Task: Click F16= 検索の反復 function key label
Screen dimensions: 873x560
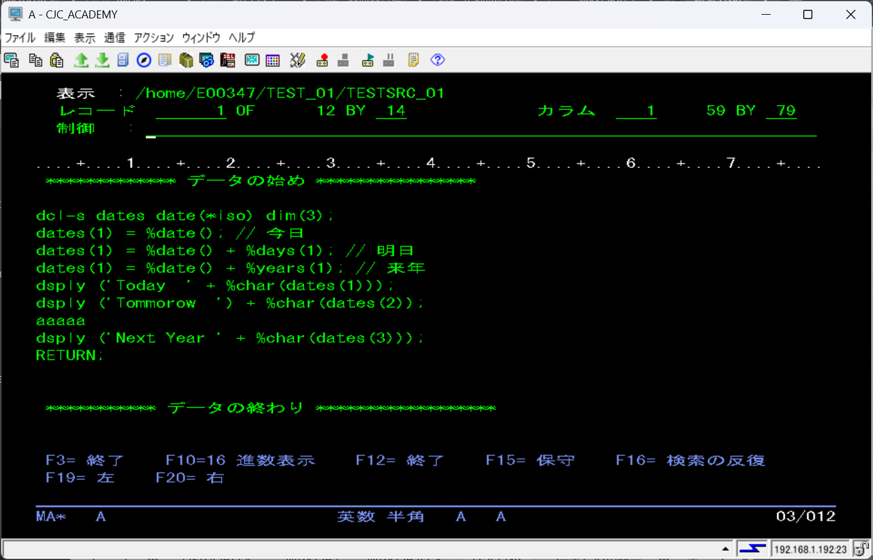Action: [x=690, y=460]
